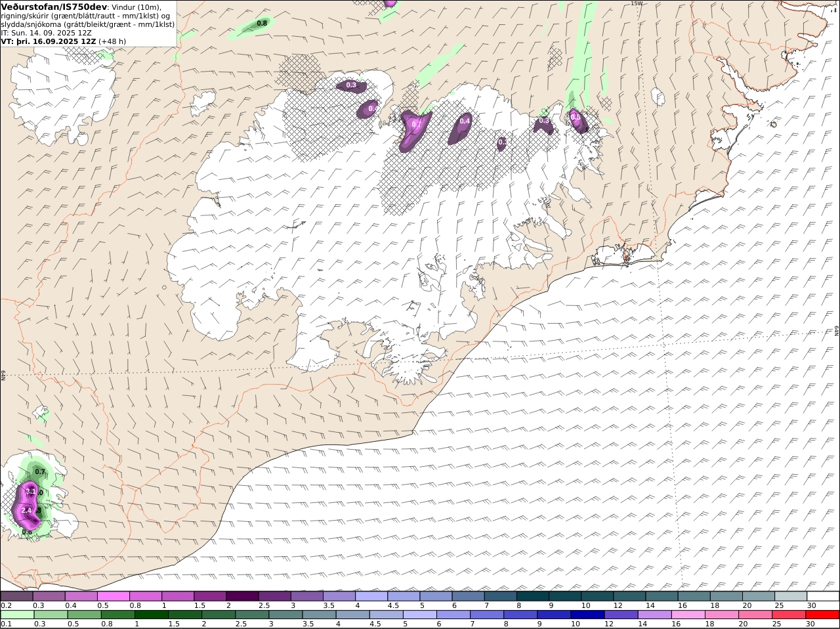Select the pale grey snow swatch between 25 and 30
The width and height of the screenshot is (840, 629).
[791, 596]
